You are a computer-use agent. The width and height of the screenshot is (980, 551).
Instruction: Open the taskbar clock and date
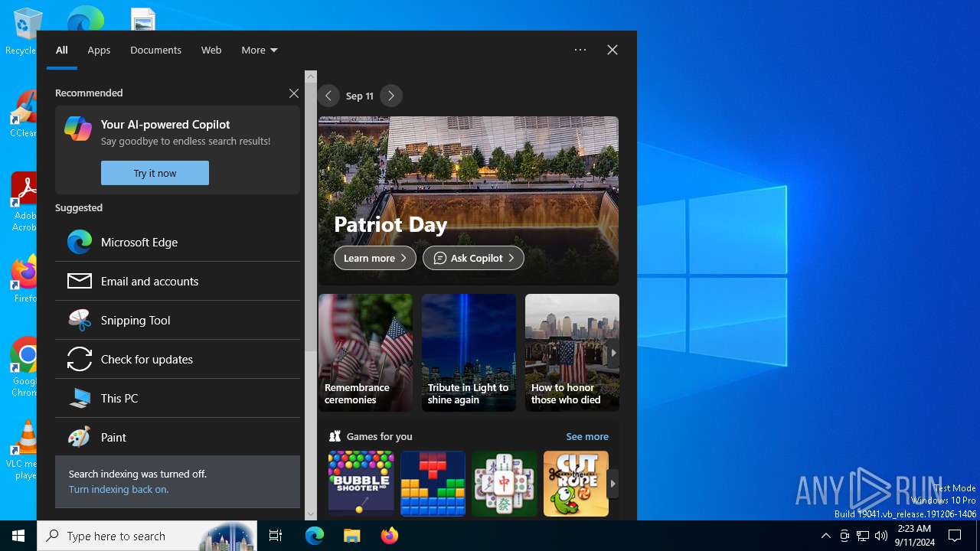pyautogui.click(x=914, y=536)
